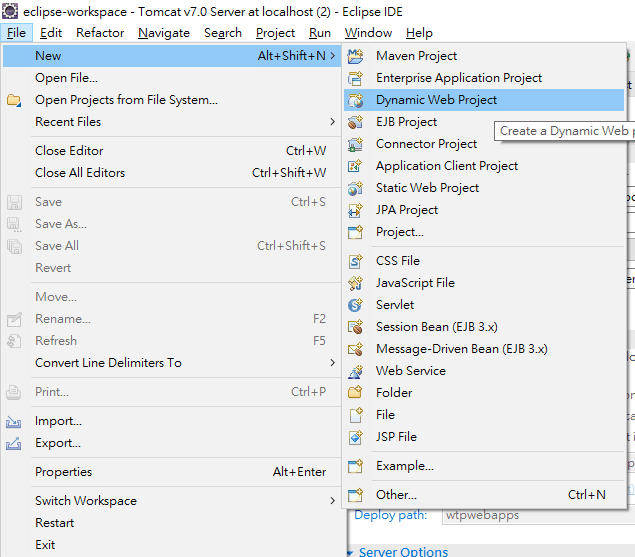
Task: Click the EJB Project bean icon
Action: coord(356,122)
